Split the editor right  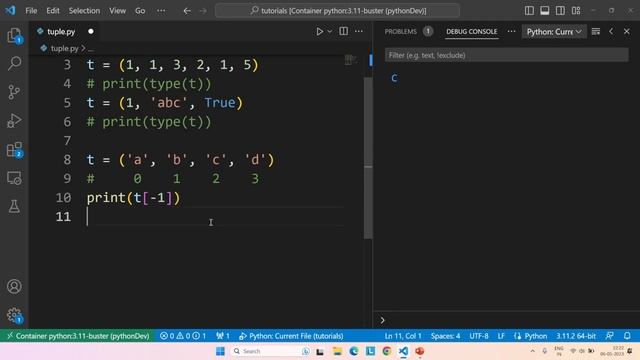(344, 31)
